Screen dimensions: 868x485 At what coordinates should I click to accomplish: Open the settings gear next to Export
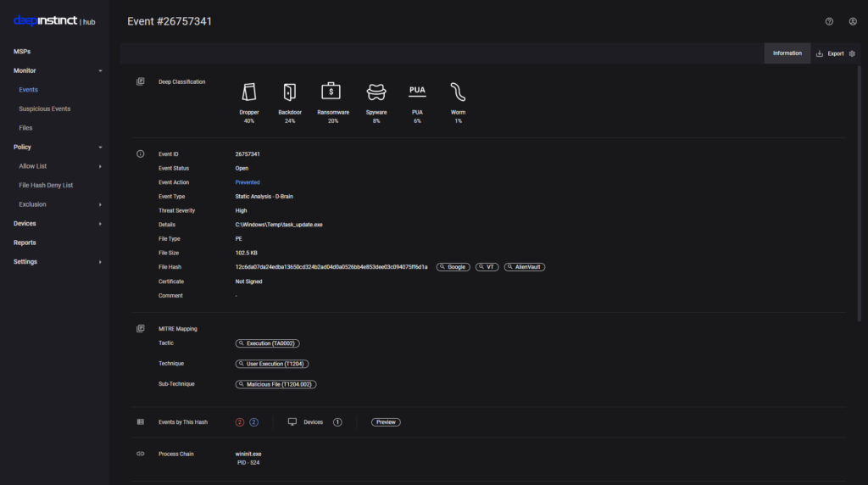pos(852,53)
